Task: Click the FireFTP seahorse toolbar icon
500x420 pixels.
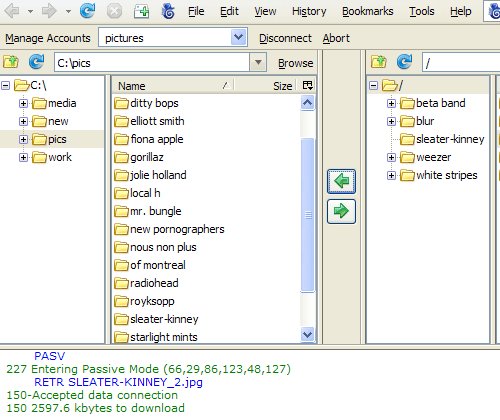Action: click(168, 11)
